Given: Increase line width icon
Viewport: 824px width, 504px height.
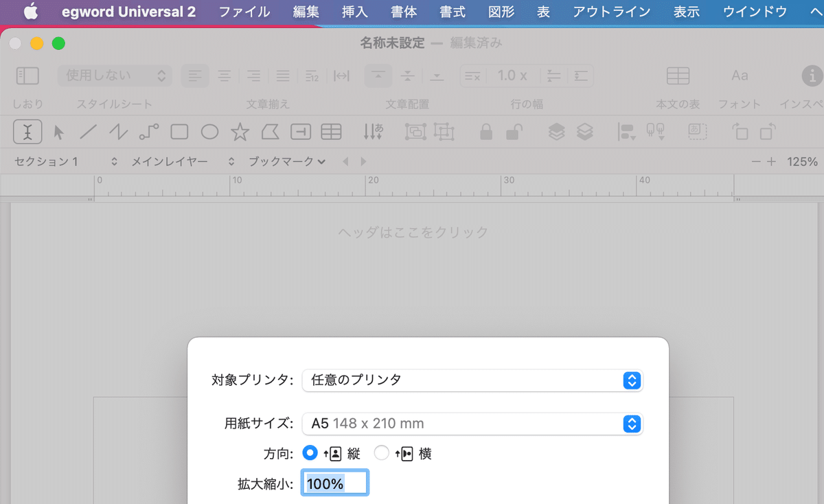Looking at the screenshot, I should [x=581, y=76].
